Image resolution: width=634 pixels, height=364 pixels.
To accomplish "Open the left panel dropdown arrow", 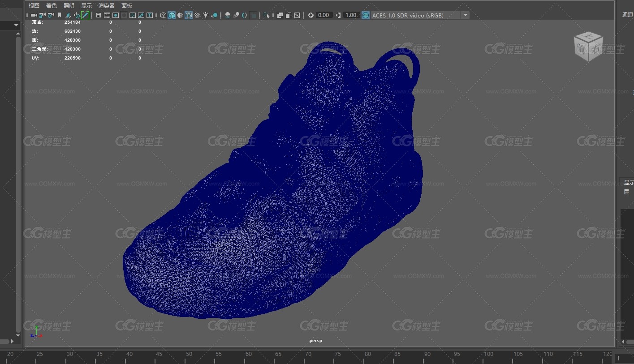I will click(17, 25).
